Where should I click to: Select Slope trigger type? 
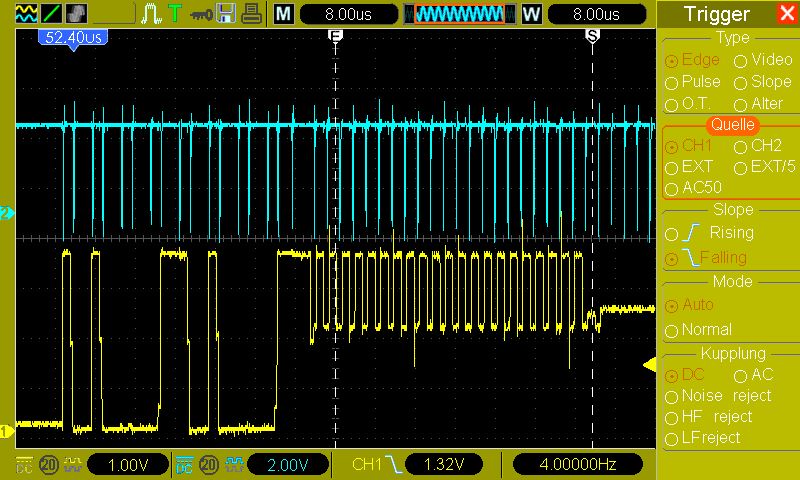763,82
